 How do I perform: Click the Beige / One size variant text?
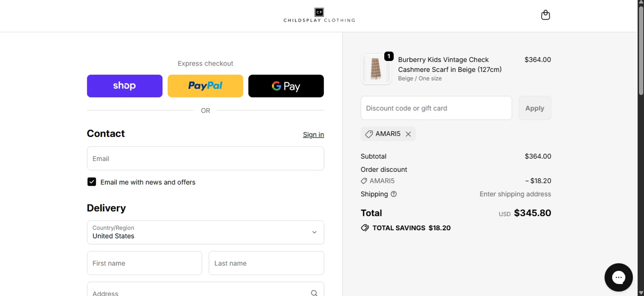(419, 79)
